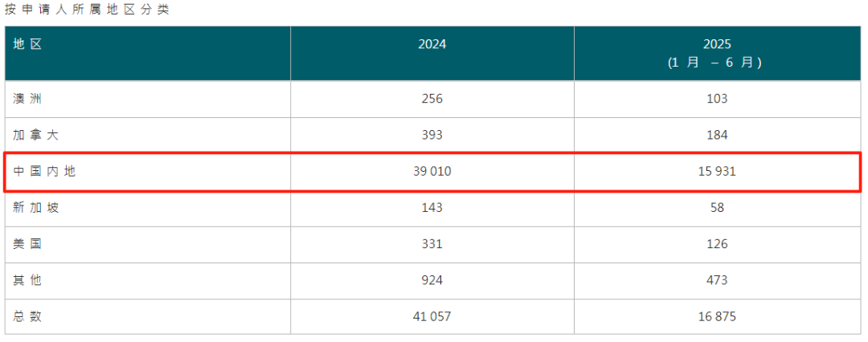Viewport: 868px width, 342px height.
Task: Select the value 331 for 美国
Action: (432, 243)
